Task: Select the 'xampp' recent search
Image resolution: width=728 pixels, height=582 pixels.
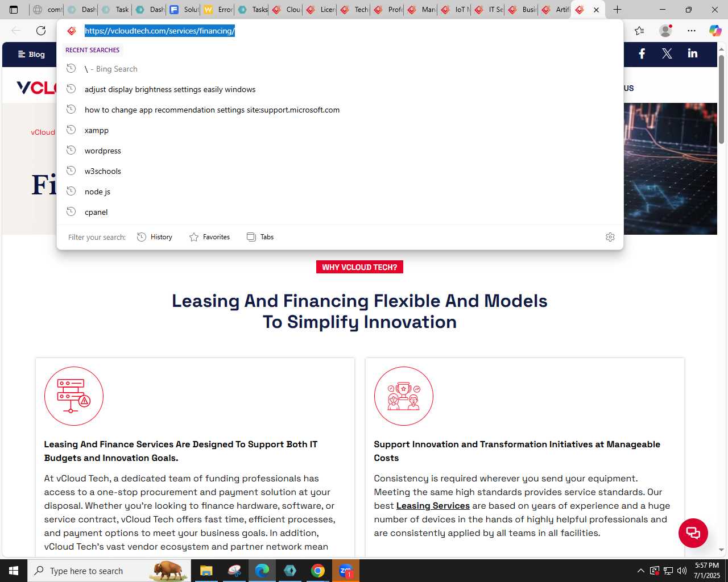Action: pos(340,130)
